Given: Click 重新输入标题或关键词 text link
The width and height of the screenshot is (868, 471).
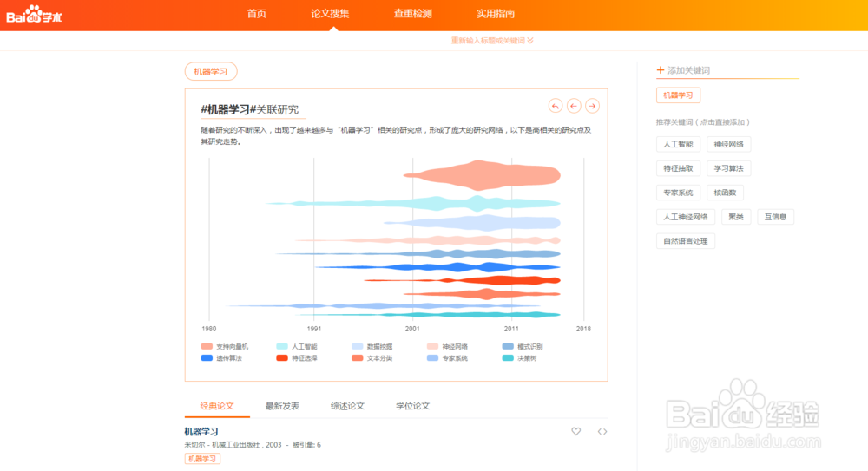Looking at the screenshot, I should pyautogui.click(x=488, y=41).
